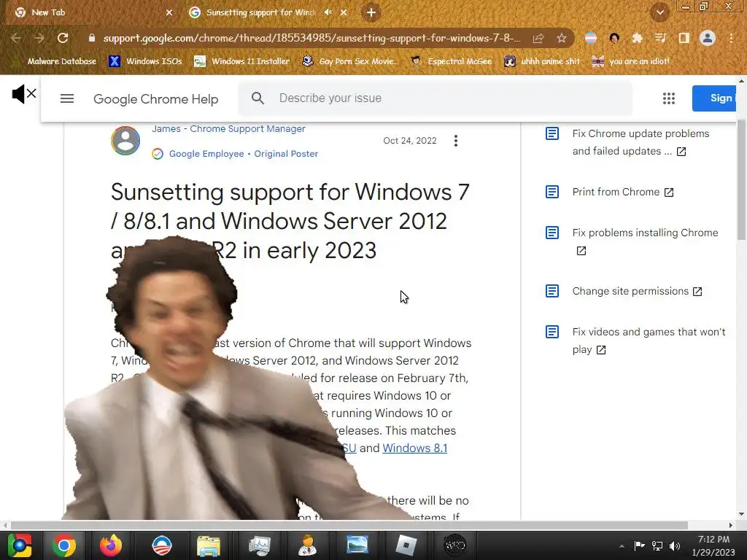View site info via the padlock icon
This screenshot has width=747, height=560.
[x=92, y=38]
